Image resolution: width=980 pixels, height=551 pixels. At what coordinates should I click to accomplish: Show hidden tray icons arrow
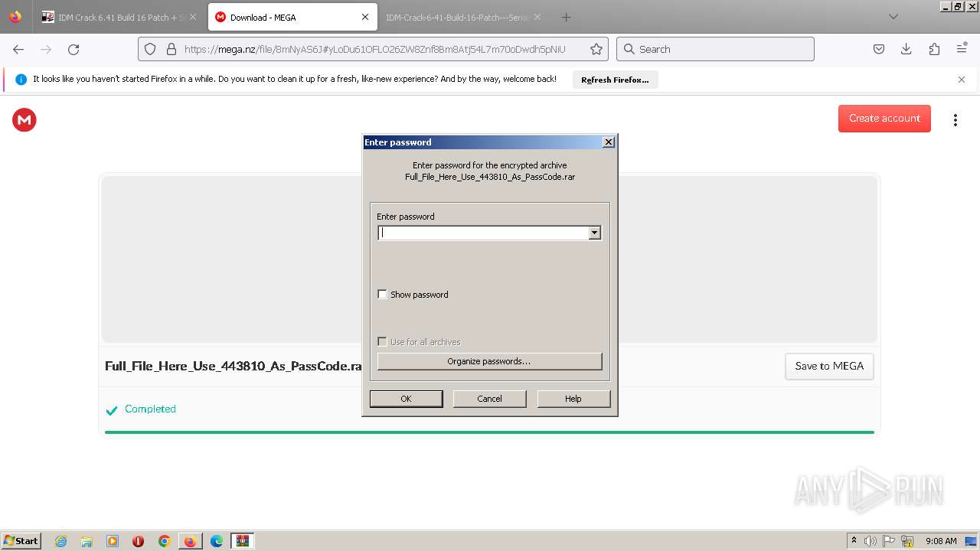854,541
